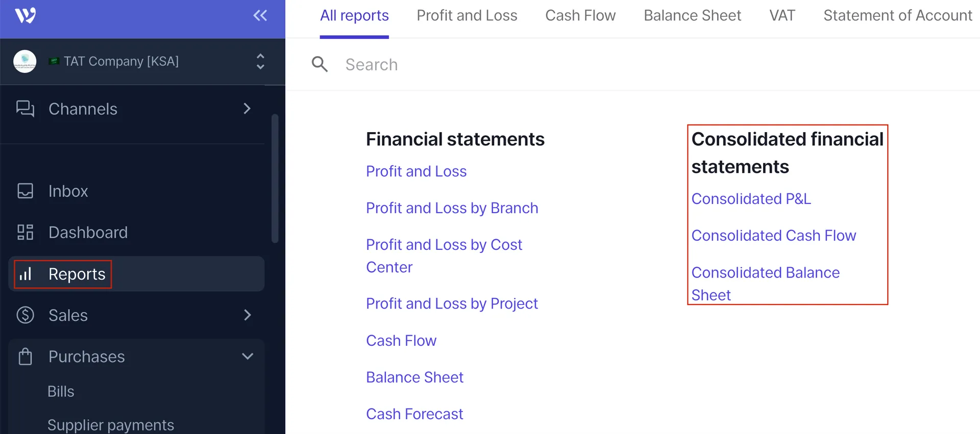Open the company switcher for TAT Company [KSA]
This screenshot has width=980, height=434.
[x=260, y=61]
